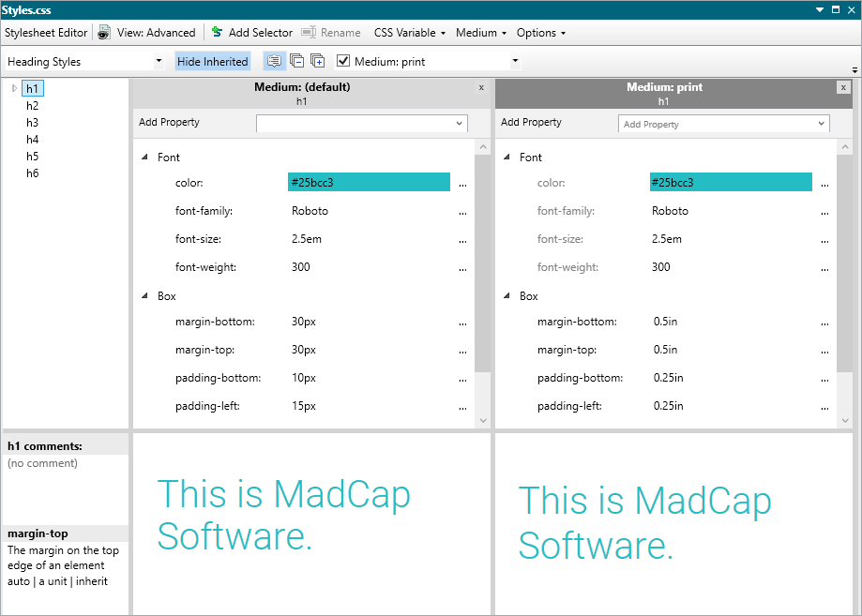Open the Medium: print selection dropdown arrow
The height and width of the screenshot is (616, 862).
515,61
